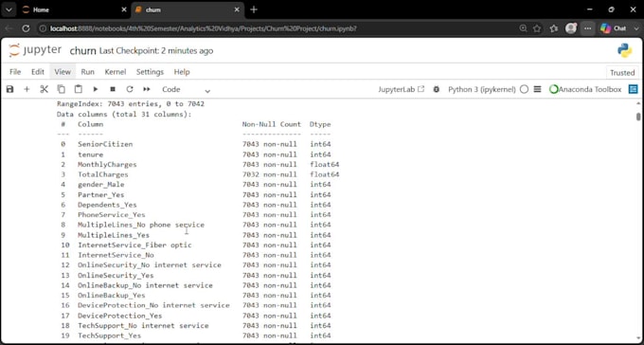
Task: Click the Jupyter logo to go home
Action: tap(35, 50)
